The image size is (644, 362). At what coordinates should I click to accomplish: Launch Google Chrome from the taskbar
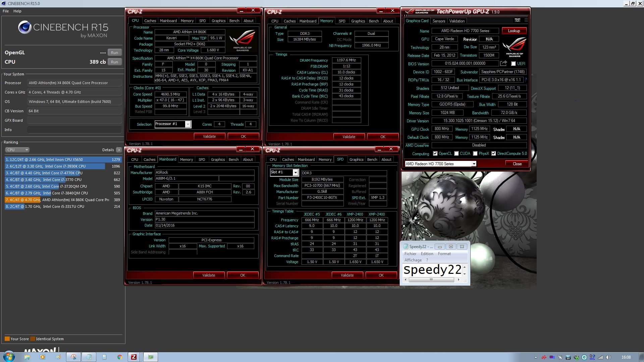point(120,357)
